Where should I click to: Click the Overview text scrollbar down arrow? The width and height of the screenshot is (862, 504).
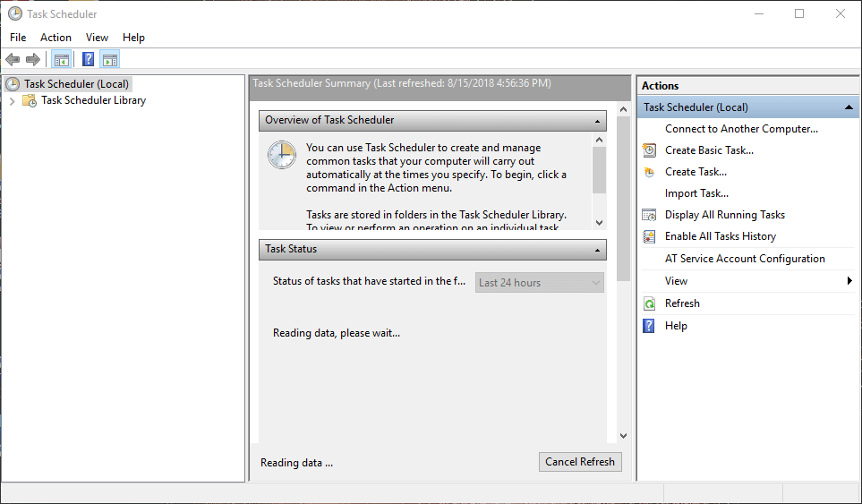coord(599,223)
